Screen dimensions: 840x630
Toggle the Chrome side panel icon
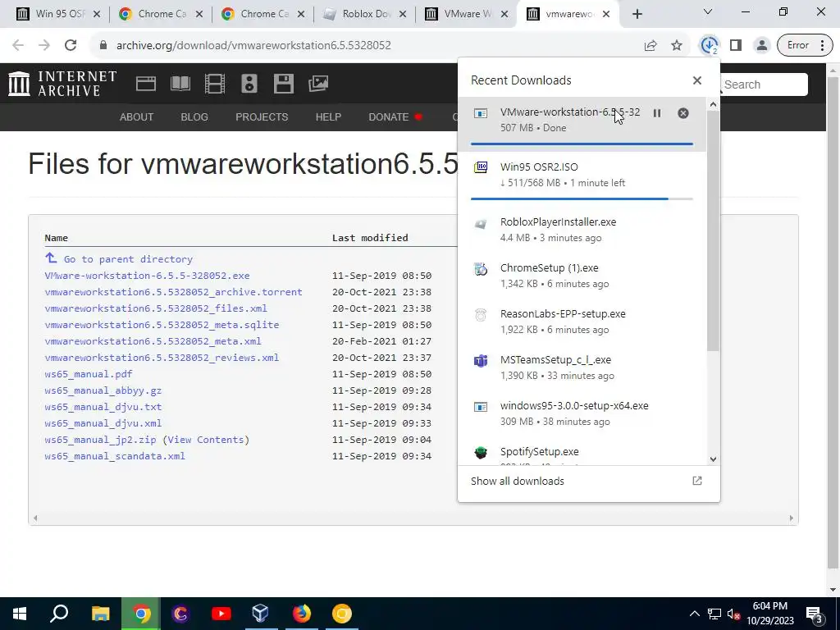736,46
